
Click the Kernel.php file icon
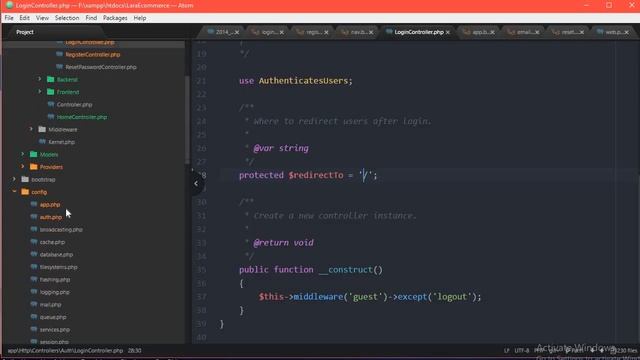[42, 141]
